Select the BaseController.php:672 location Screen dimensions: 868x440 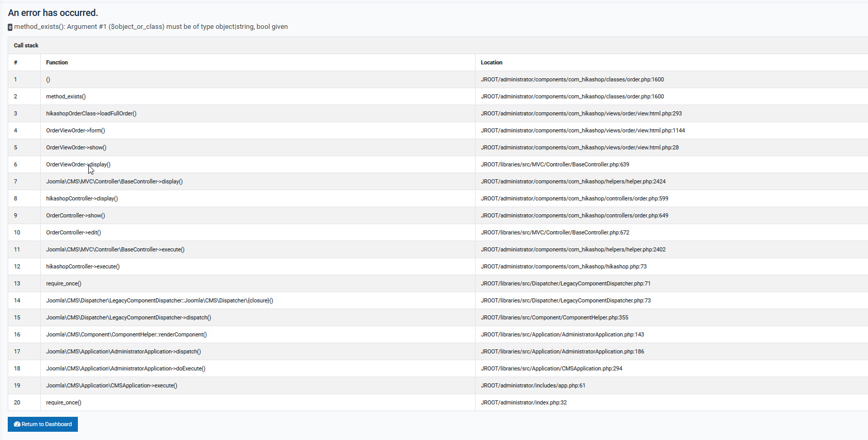pos(555,232)
